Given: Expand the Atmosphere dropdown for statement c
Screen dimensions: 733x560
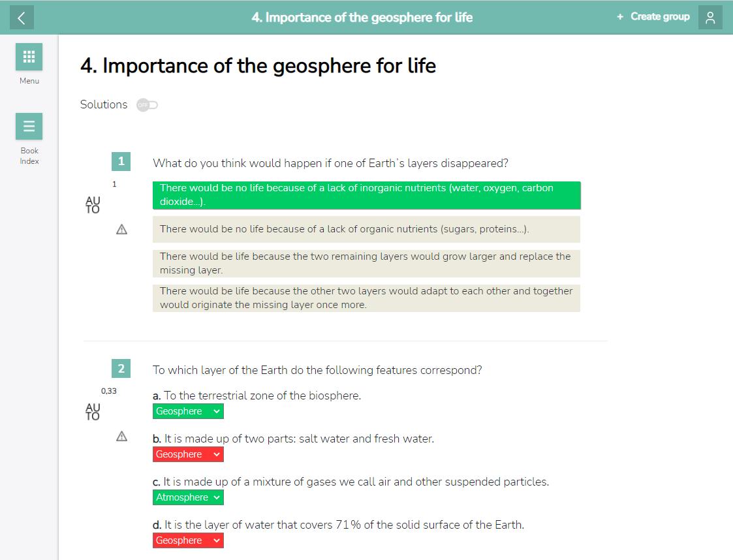Looking at the screenshot, I should tap(188, 497).
